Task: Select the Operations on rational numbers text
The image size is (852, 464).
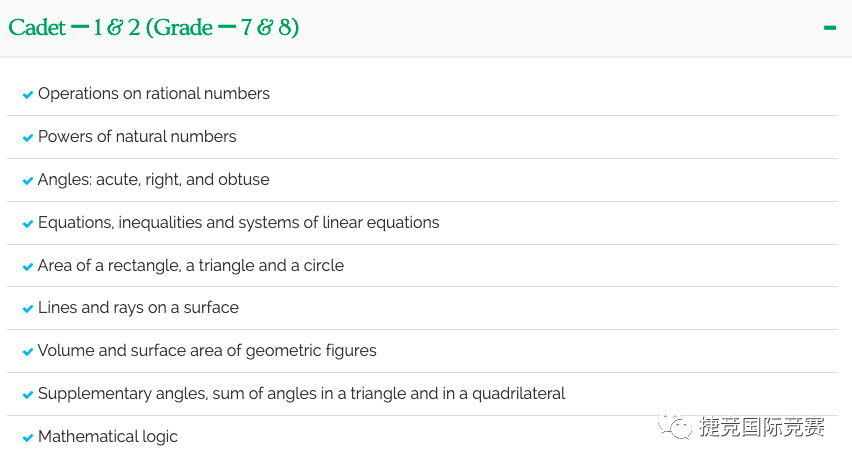Action: (x=154, y=93)
